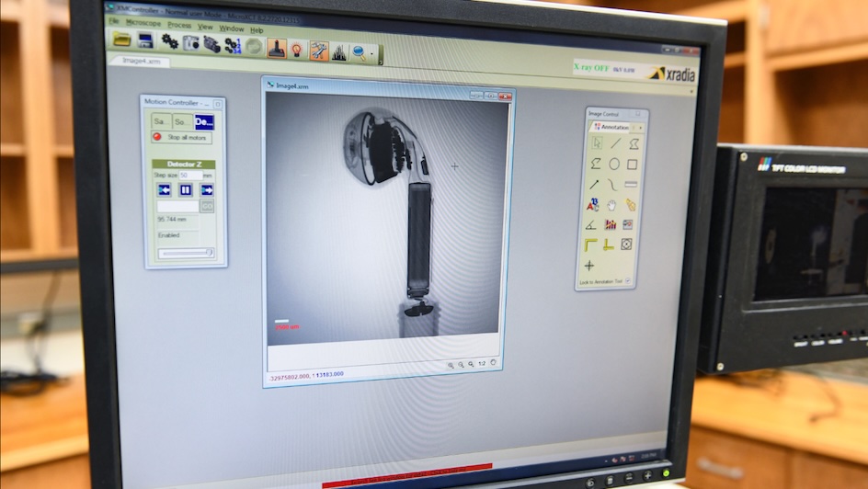This screenshot has height=489, width=868.
Task: Click the camera snapshot icon
Action: [191, 42]
